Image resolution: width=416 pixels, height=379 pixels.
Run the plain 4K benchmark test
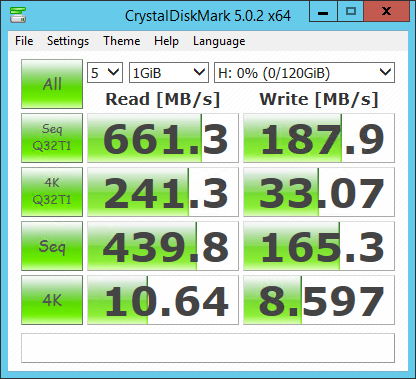coord(52,300)
